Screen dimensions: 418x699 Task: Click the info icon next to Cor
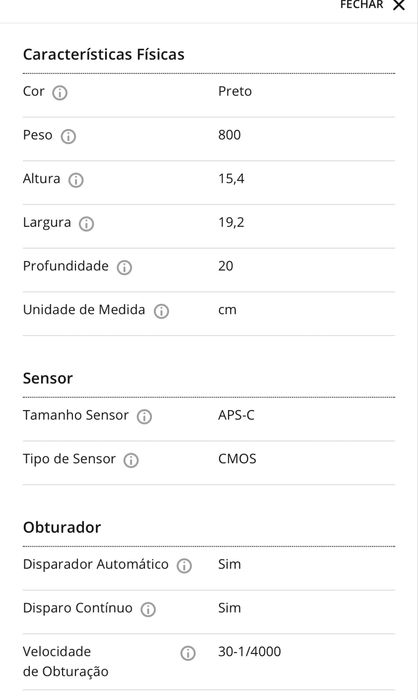pyautogui.click(x=60, y=93)
